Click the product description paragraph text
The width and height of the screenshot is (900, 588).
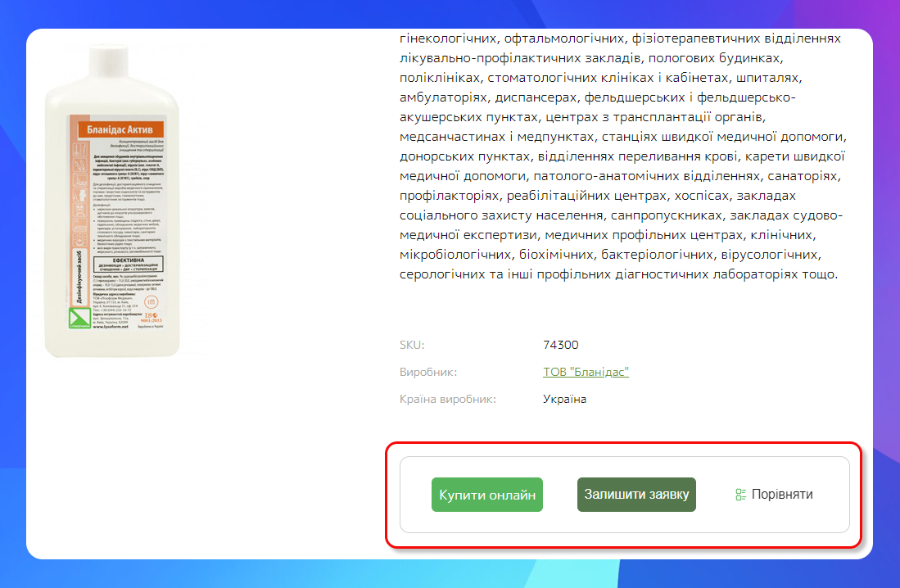622,156
